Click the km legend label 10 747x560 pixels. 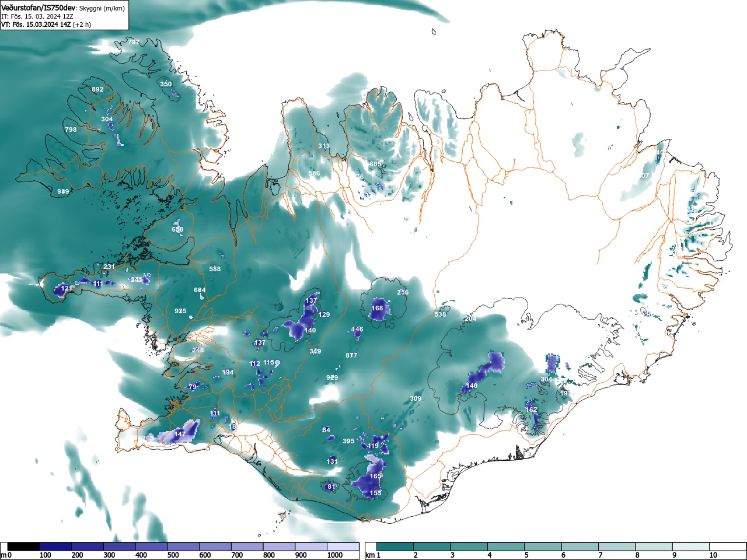coord(713,555)
